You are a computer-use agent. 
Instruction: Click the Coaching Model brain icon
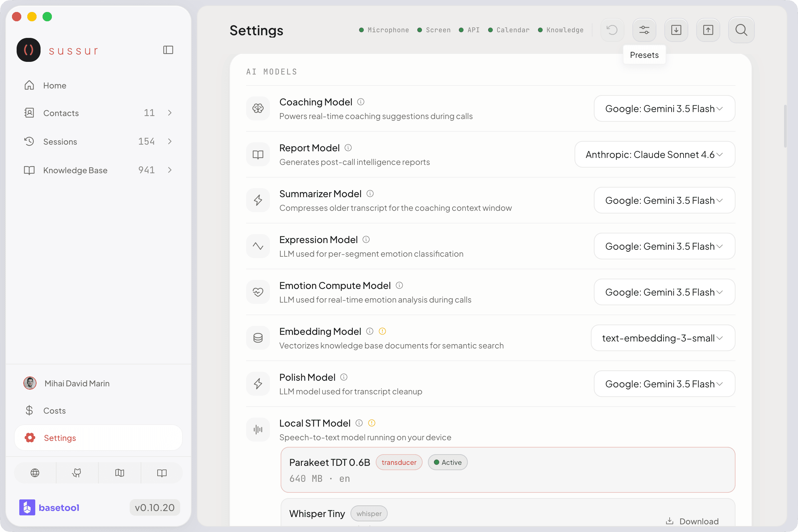tap(258, 109)
